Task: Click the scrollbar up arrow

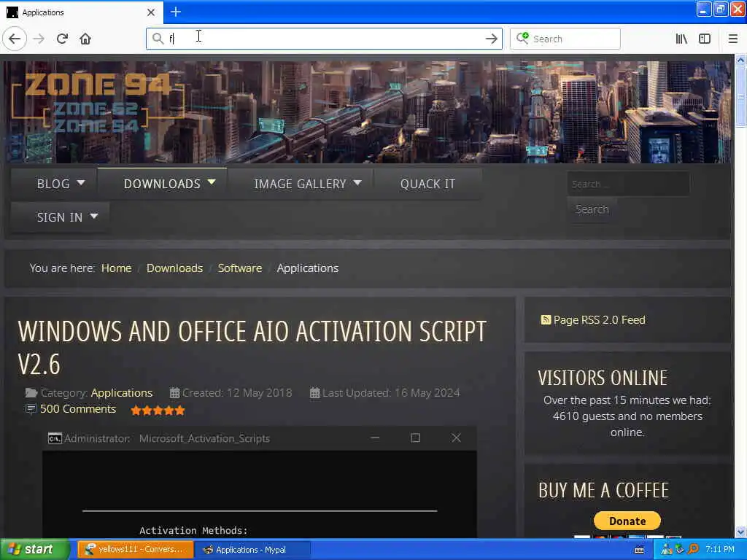Action: tap(740, 60)
